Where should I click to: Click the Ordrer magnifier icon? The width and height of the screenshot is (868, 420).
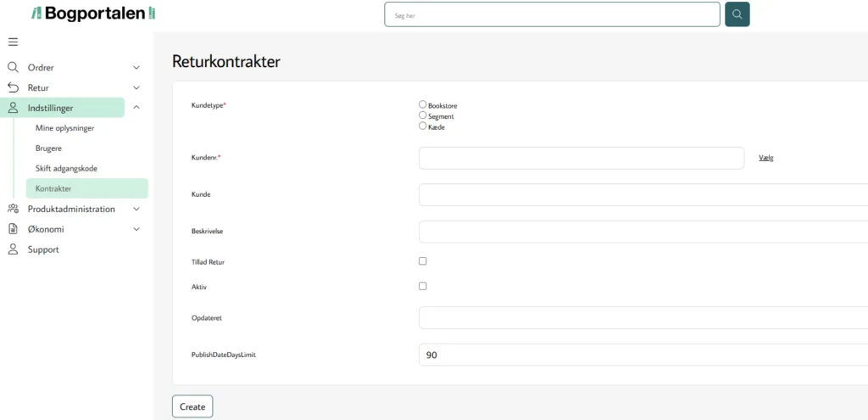(13, 67)
